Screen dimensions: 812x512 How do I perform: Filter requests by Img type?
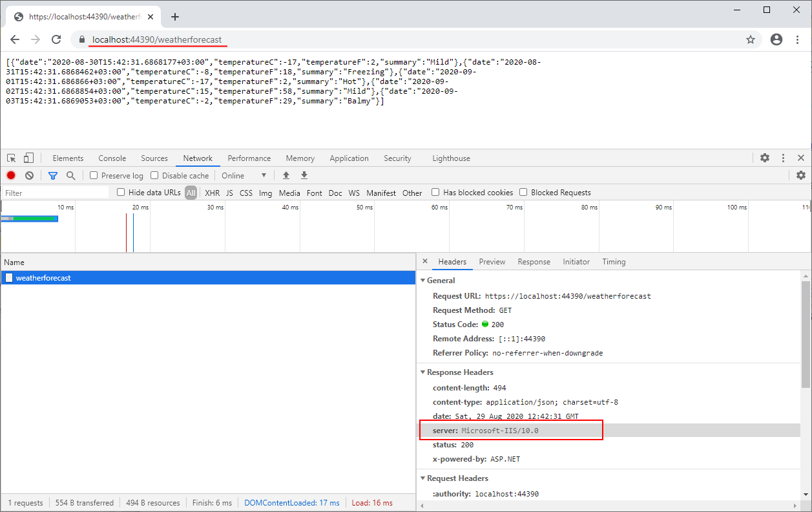265,193
